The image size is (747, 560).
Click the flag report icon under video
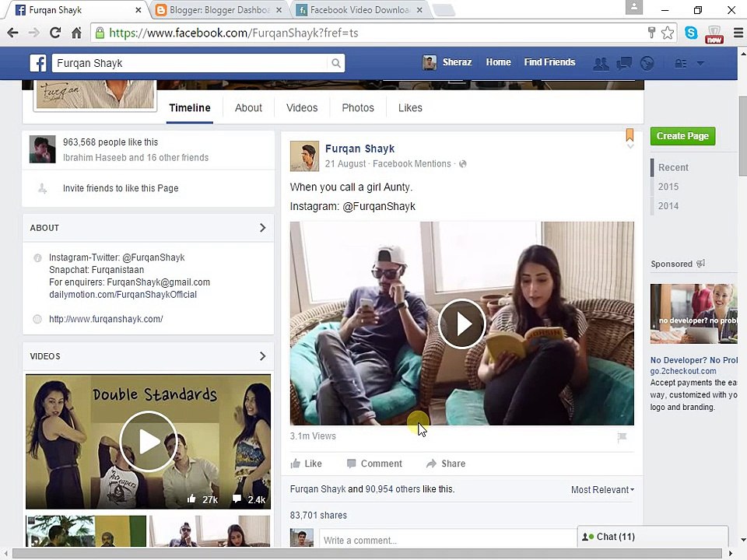tap(622, 436)
